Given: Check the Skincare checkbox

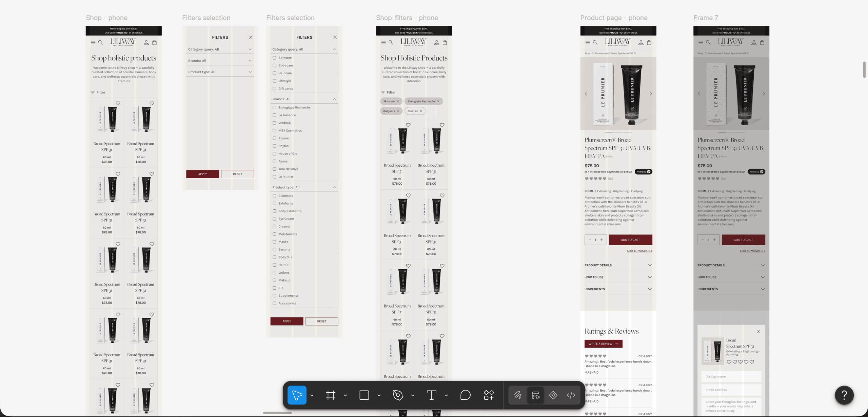Looking at the screenshot, I should coord(274,58).
